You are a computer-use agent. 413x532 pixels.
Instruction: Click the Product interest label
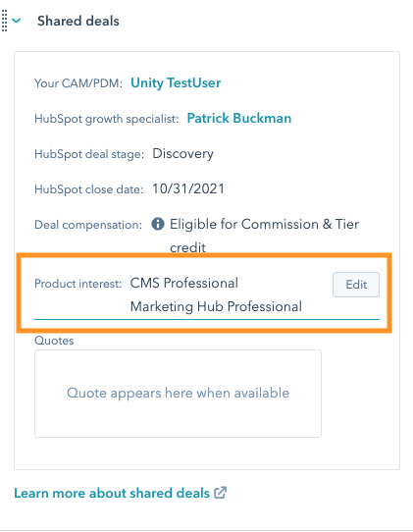[77, 284]
